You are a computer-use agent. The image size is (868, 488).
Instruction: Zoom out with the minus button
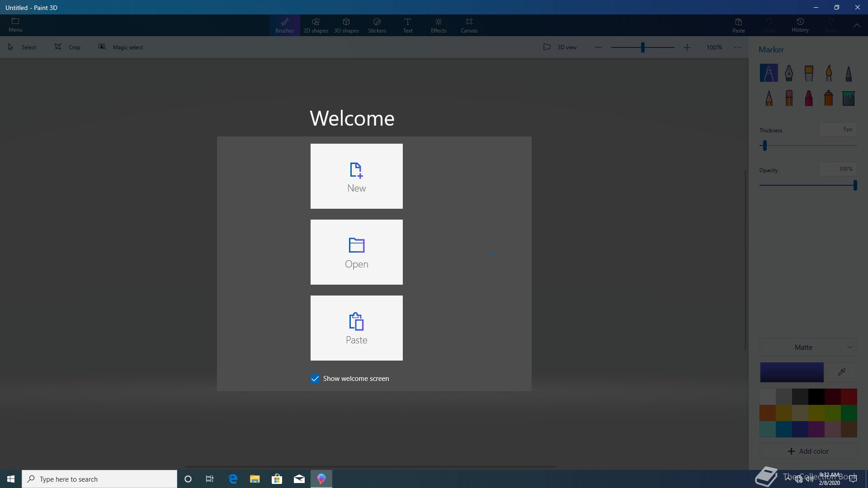coord(598,47)
